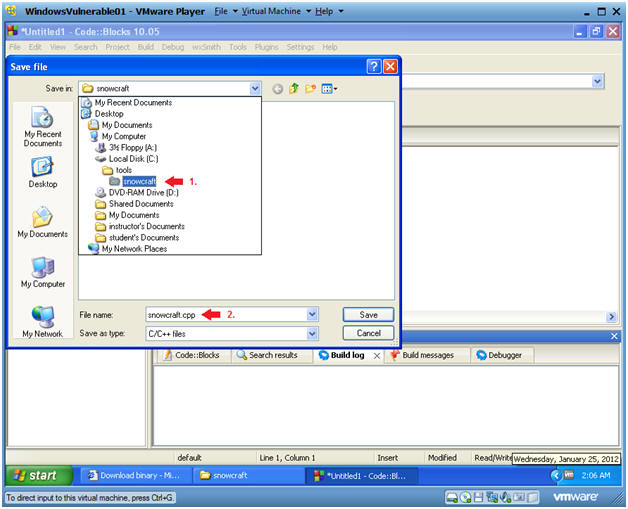Click the editor horizontal scrollbar right arrow
The height and width of the screenshot is (509, 628).
point(612,317)
